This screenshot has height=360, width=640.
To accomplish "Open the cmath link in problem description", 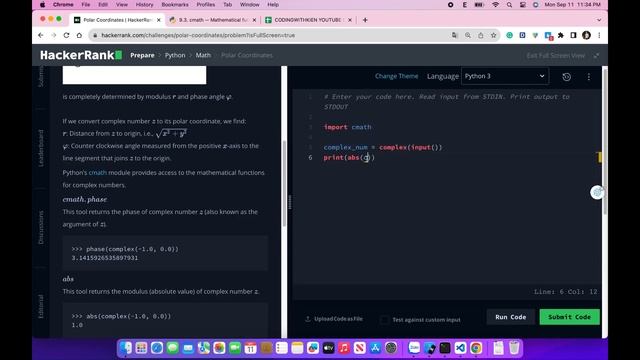I will pyautogui.click(x=98, y=173).
